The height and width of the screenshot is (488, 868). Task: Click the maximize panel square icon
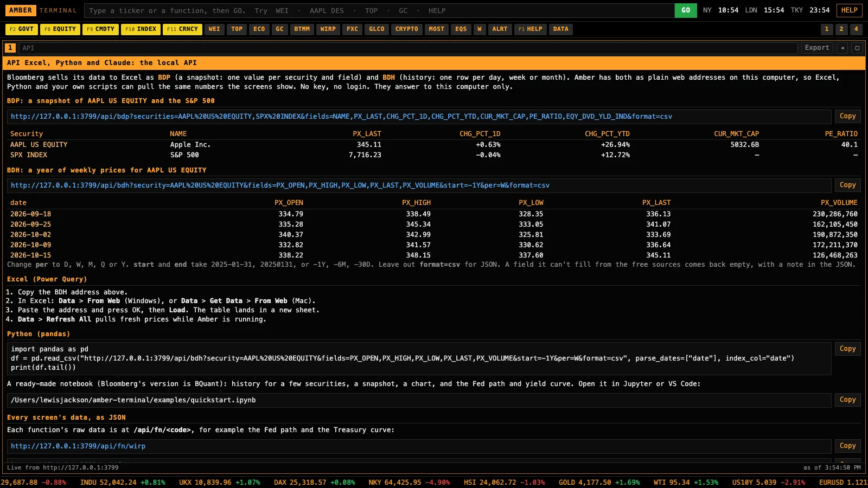[x=857, y=48]
